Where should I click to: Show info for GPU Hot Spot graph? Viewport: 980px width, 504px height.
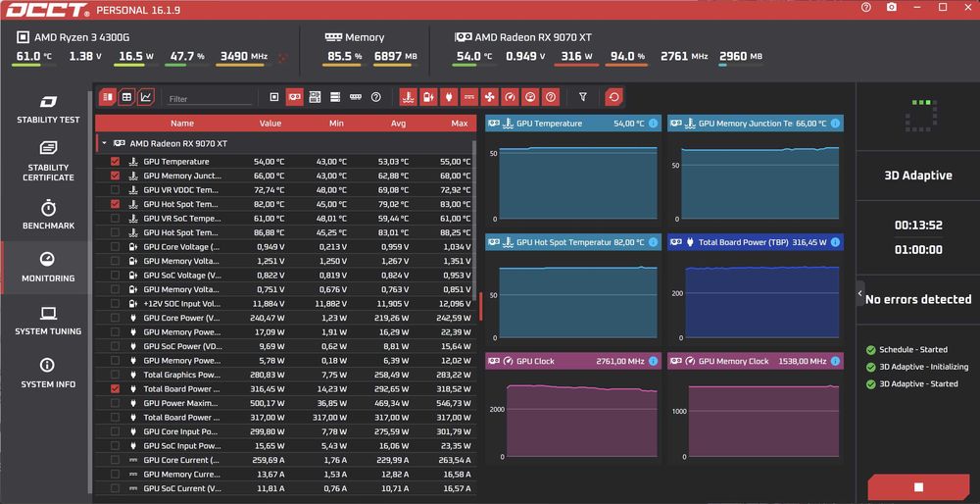pos(653,242)
